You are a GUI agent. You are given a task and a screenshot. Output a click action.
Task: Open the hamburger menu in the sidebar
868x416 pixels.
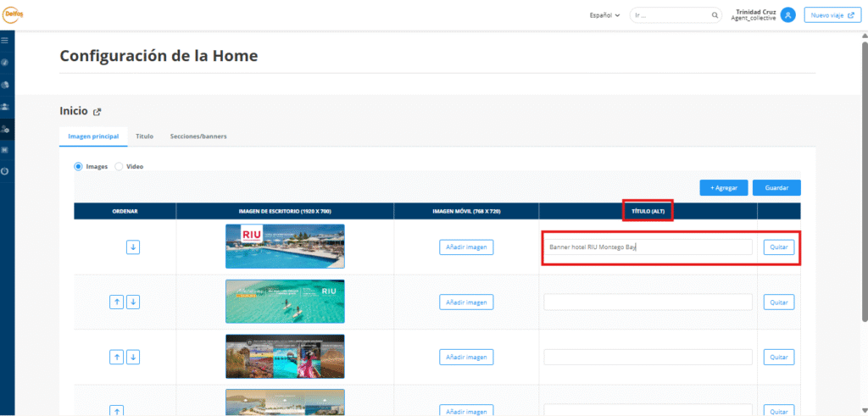click(x=5, y=40)
